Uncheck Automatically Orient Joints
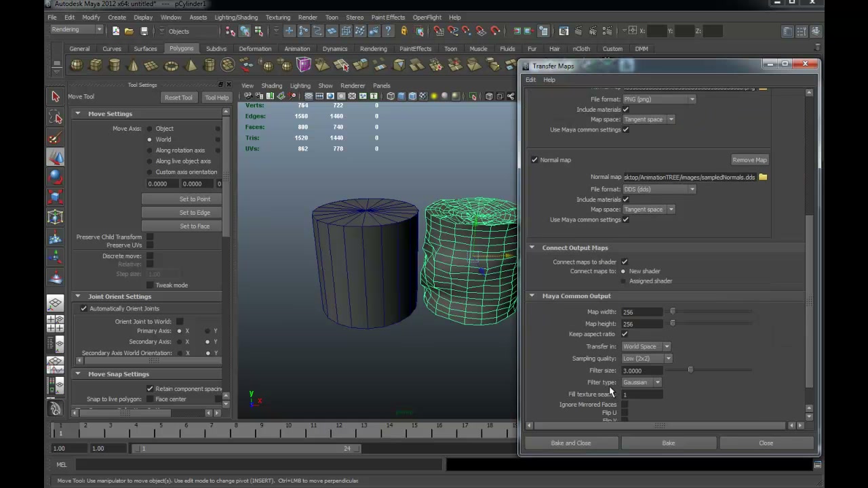868x488 pixels. [x=83, y=308]
